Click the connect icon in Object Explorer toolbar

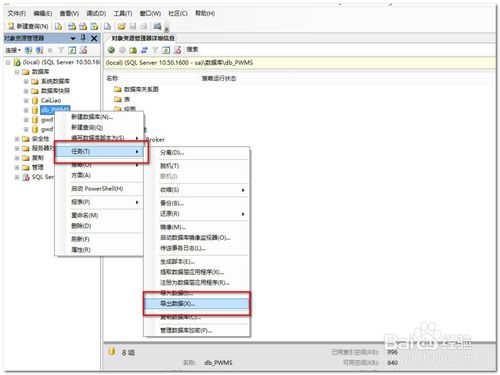pyautogui.click(x=29, y=50)
